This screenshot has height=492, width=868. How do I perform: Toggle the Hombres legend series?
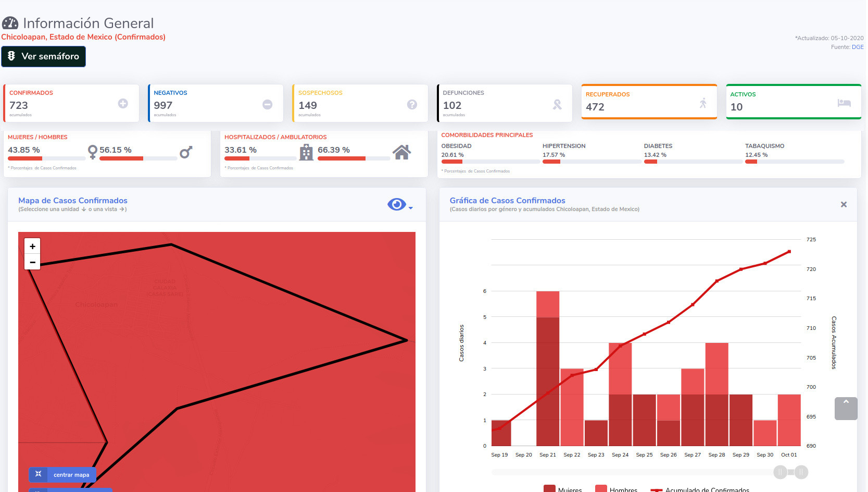point(616,489)
